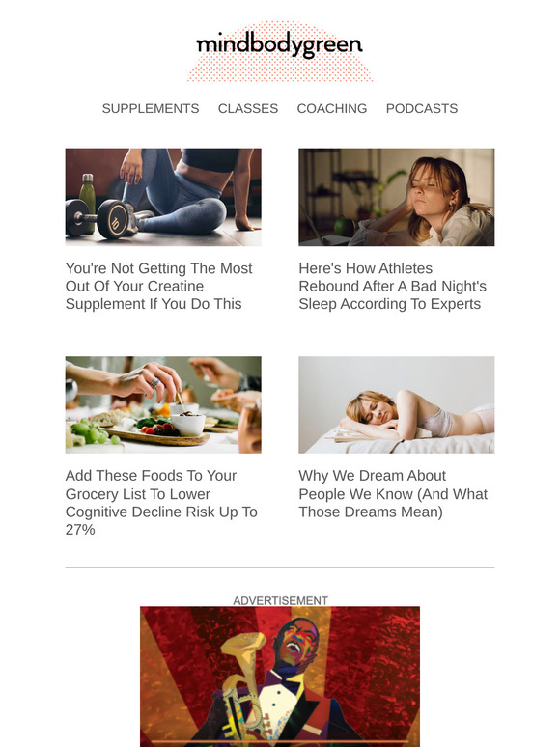Open the Classes menu link
This screenshot has width=560, height=747.
248,109
